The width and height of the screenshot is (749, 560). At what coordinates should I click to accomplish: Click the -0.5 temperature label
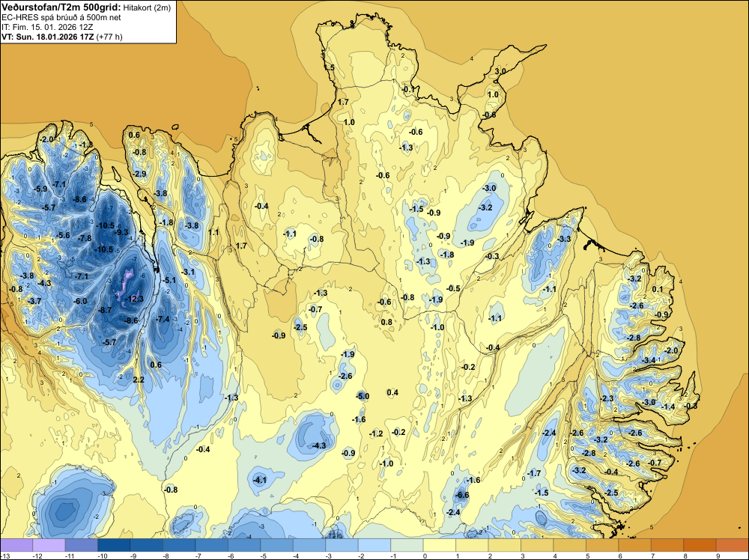(453, 289)
